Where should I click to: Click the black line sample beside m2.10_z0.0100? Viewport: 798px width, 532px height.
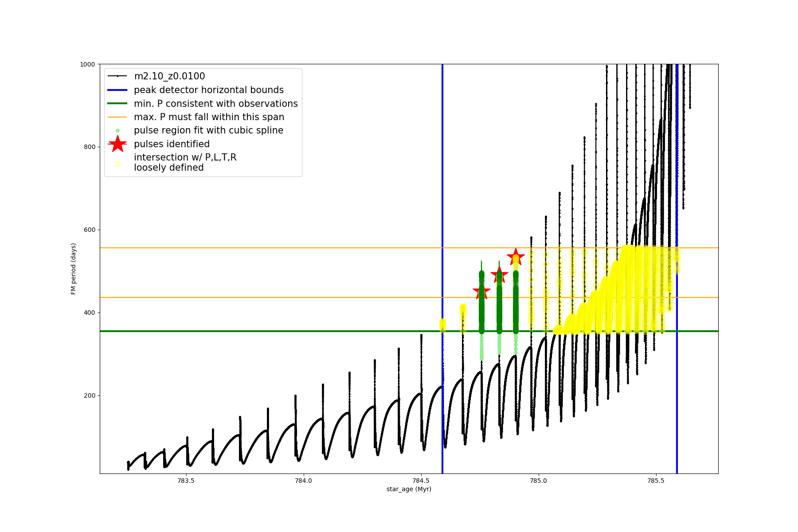pyautogui.click(x=117, y=76)
